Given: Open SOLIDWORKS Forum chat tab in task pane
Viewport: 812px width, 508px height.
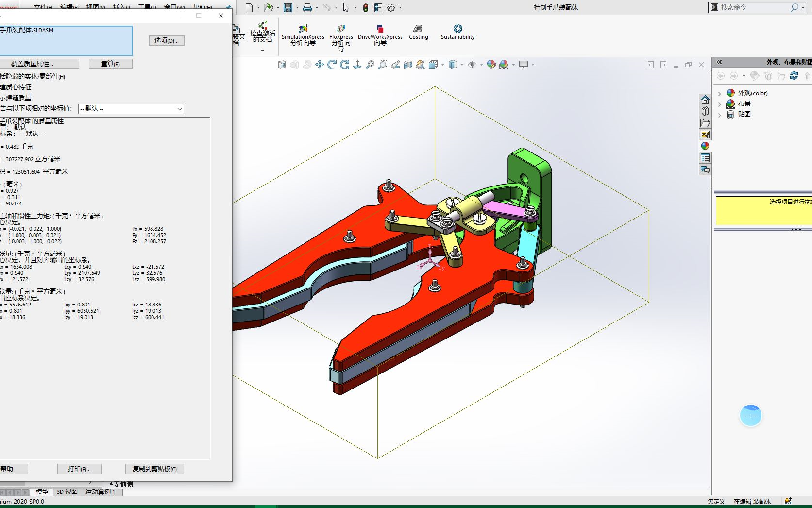Looking at the screenshot, I should click(705, 169).
